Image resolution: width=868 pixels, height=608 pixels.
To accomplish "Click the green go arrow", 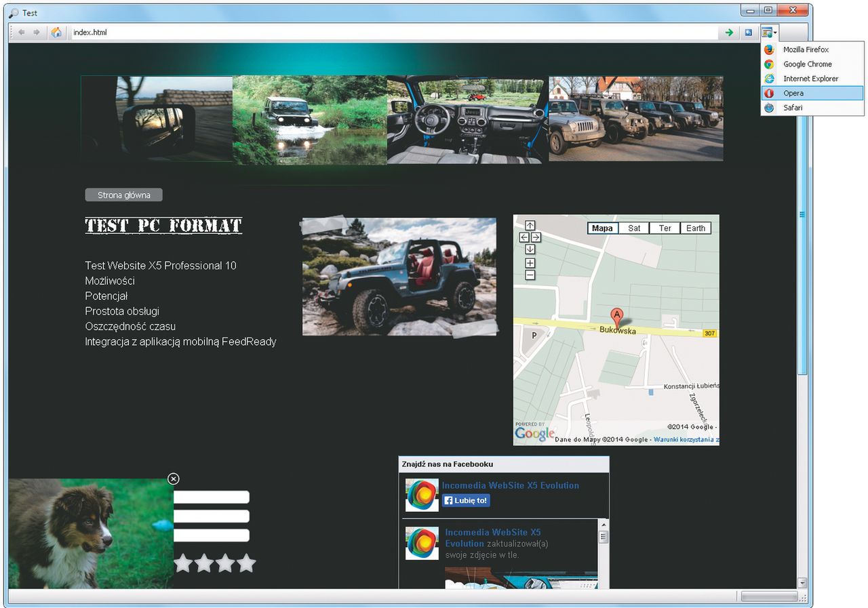I will [x=729, y=32].
